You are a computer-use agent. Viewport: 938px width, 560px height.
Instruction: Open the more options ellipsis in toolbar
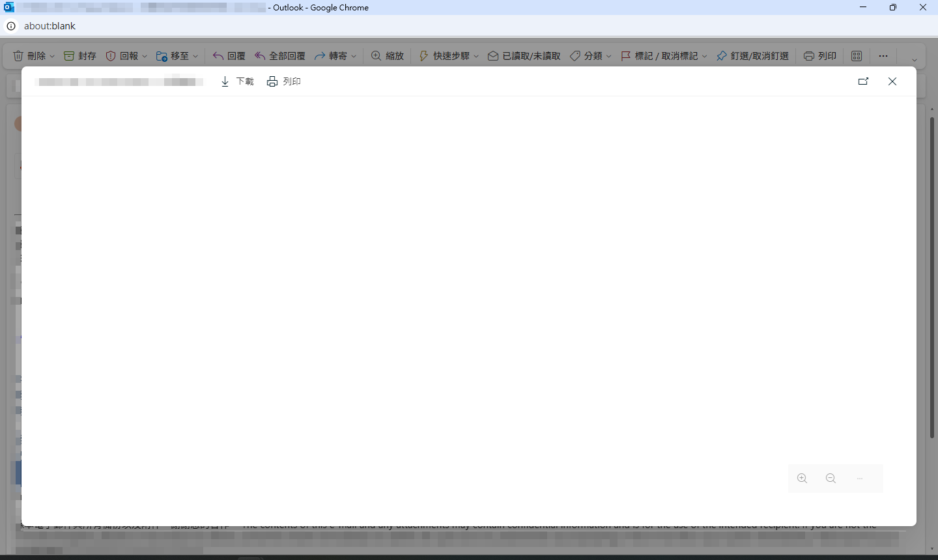[883, 56]
